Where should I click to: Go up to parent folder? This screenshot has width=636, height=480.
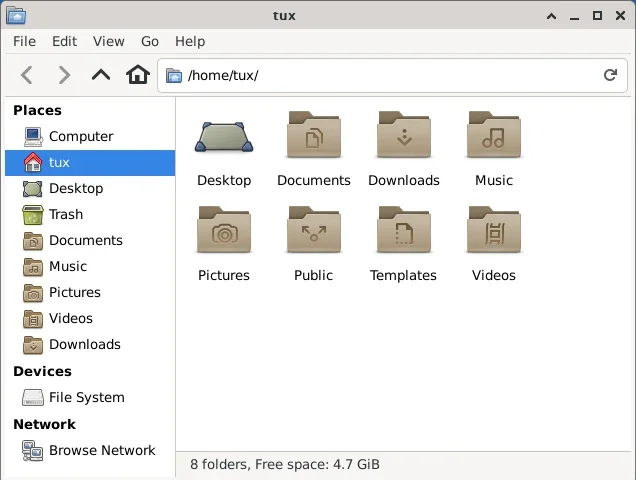point(101,75)
